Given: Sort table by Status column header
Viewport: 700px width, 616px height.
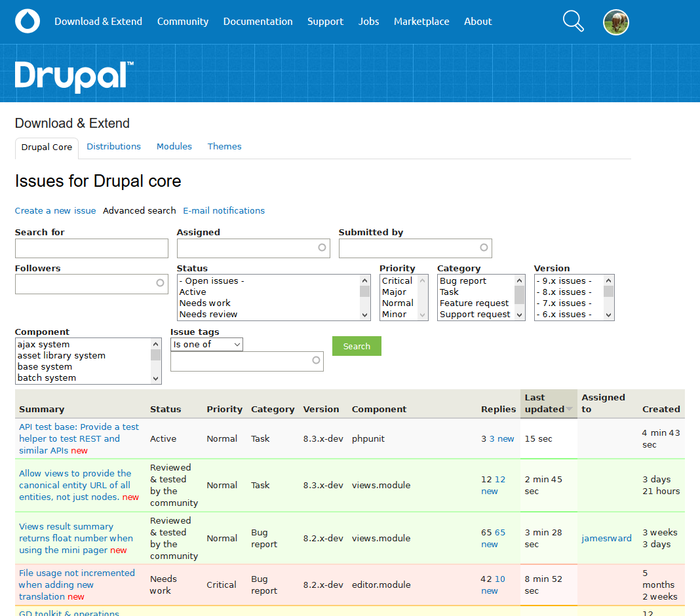Looking at the screenshot, I should pyautogui.click(x=166, y=409).
